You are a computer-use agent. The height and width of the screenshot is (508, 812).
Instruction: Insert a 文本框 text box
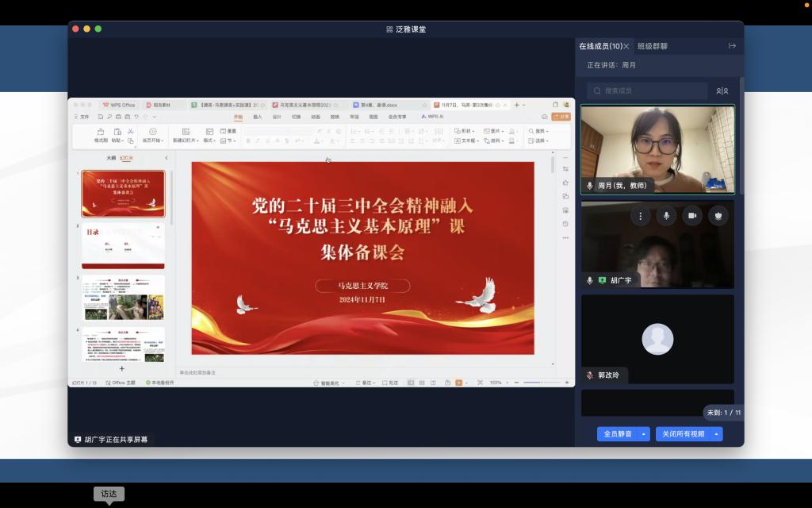coord(466,141)
